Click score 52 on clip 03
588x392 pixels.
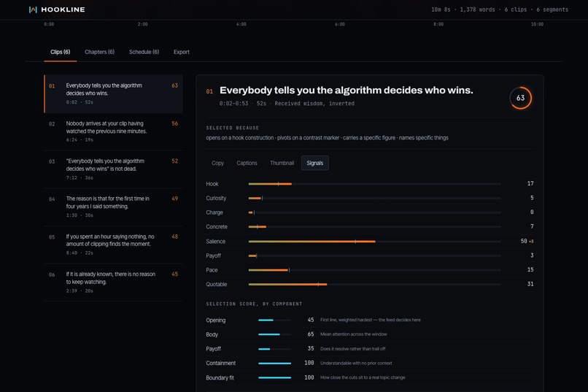tap(175, 161)
